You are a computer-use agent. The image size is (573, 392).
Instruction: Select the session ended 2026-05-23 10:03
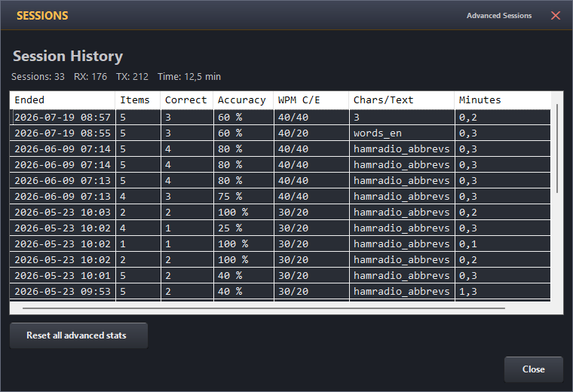click(280, 213)
